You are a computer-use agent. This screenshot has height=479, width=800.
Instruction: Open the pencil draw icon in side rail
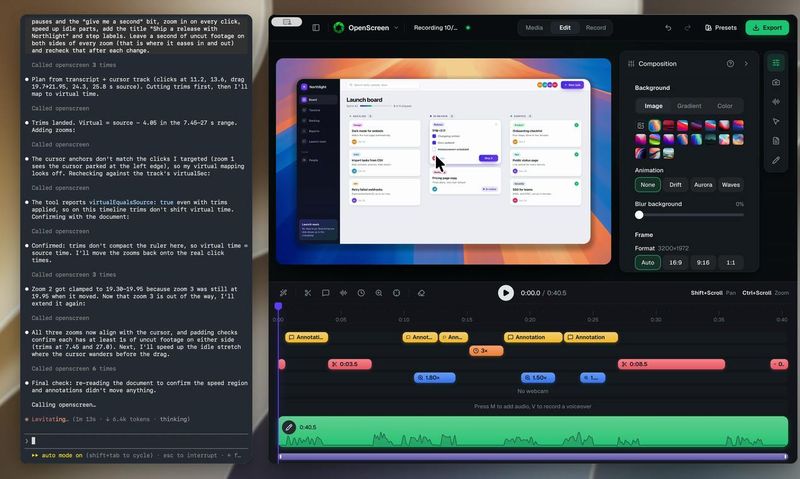click(x=776, y=160)
